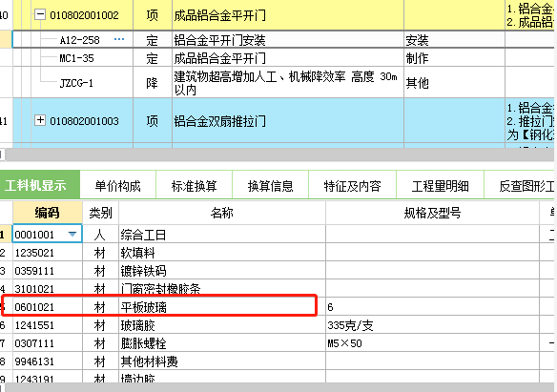Screen dimensions: 557x392
Task: Click 降 type cell in JZCG-1 row
Action: click(153, 83)
